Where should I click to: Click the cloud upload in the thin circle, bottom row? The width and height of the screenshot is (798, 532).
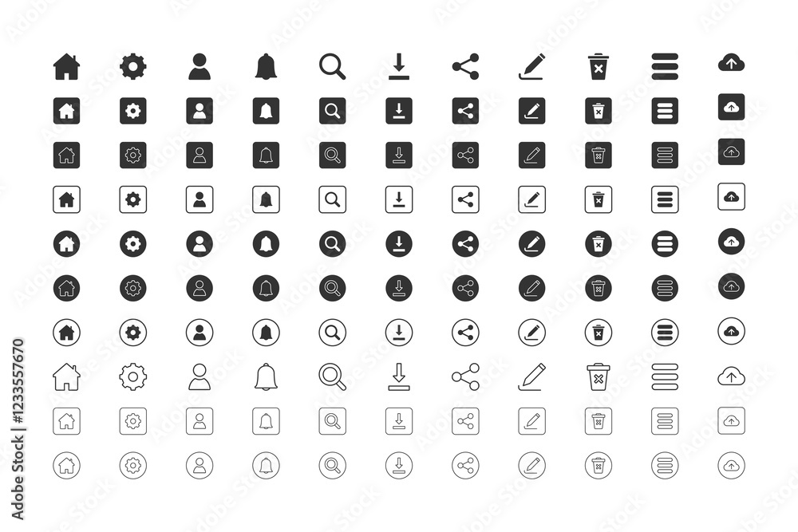coord(731,465)
